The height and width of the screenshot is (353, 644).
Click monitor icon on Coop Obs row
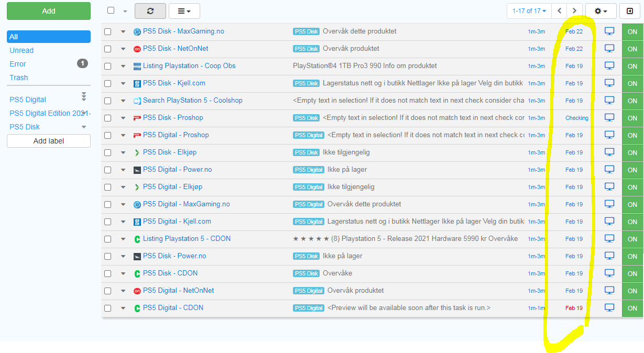point(609,66)
